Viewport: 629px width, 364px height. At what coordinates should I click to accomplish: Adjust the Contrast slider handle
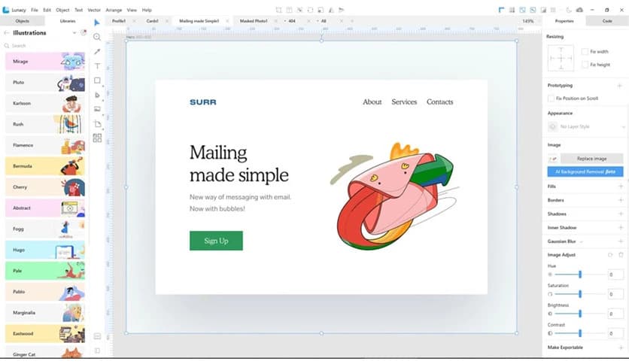point(580,333)
